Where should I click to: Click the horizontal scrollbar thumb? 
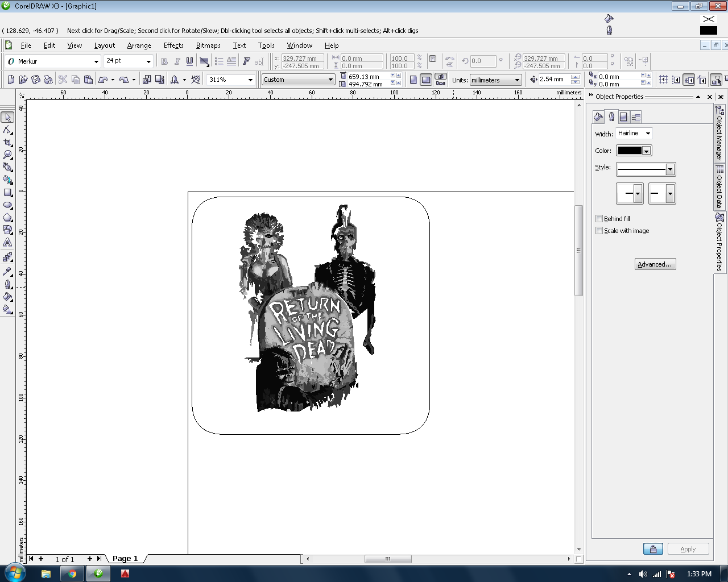click(388, 559)
